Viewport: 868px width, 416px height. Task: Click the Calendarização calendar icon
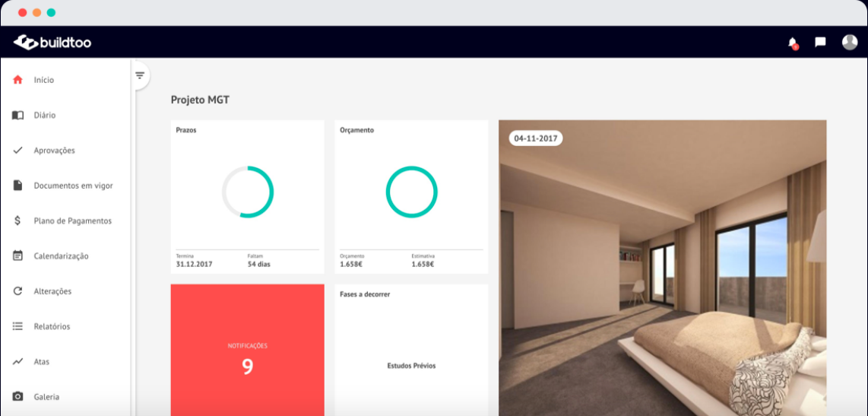[18, 256]
